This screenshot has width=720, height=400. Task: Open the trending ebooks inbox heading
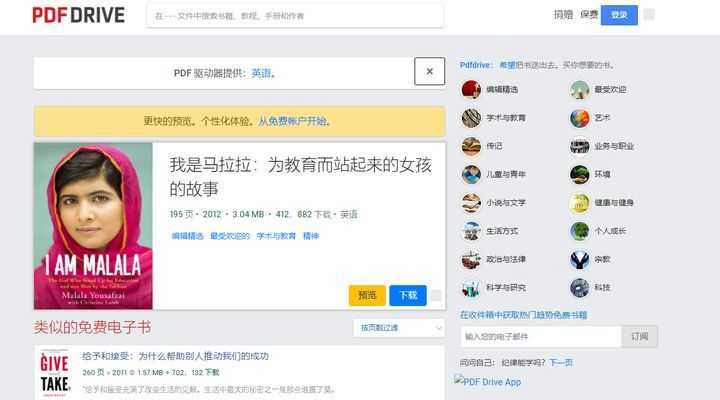tap(523, 315)
